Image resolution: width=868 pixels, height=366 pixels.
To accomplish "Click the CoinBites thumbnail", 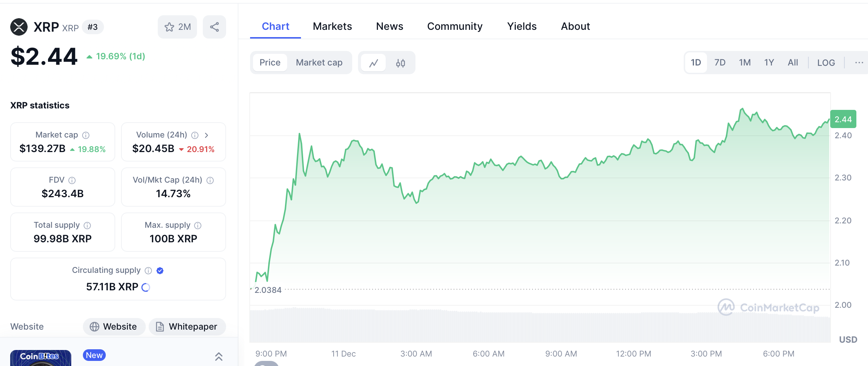I will (x=40, y=358).
